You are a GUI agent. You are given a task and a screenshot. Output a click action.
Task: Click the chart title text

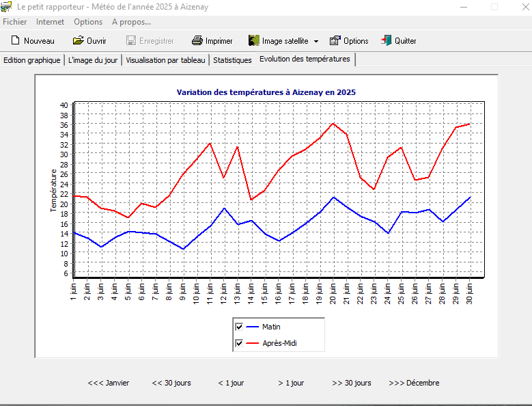(x=266, y=92)
